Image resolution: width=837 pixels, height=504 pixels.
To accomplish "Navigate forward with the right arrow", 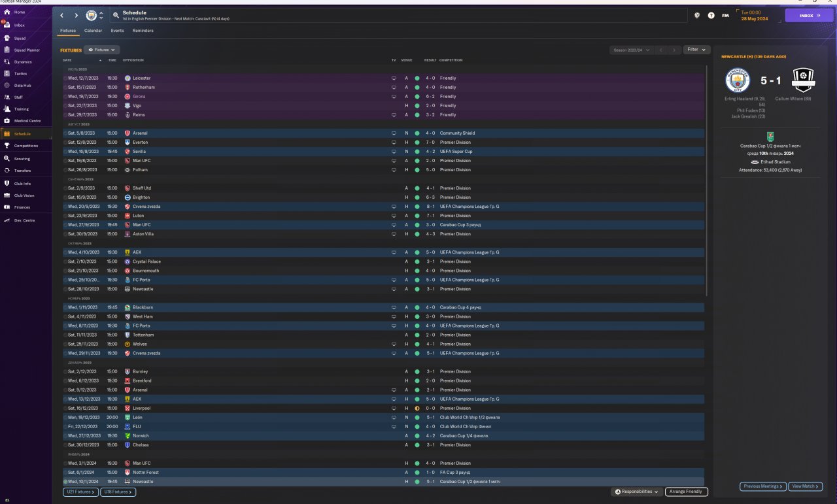I will point(76,15).
